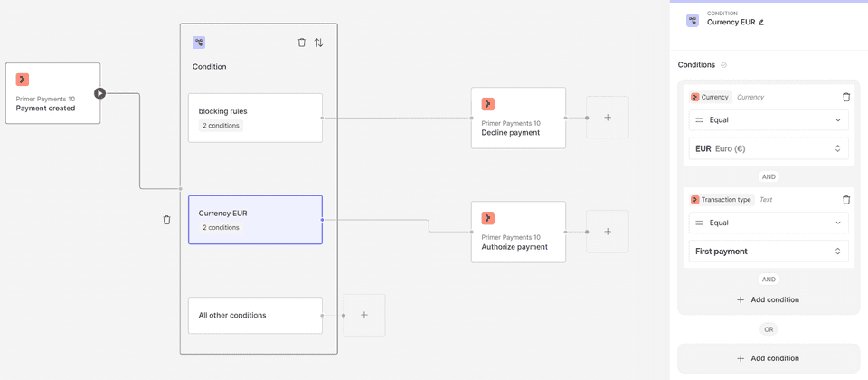Image resolution: width=868 pixels, height=380 pixels.
Task: Click the condition icon in side panel header
Action: pyautogui.click(x=693, y=21)
